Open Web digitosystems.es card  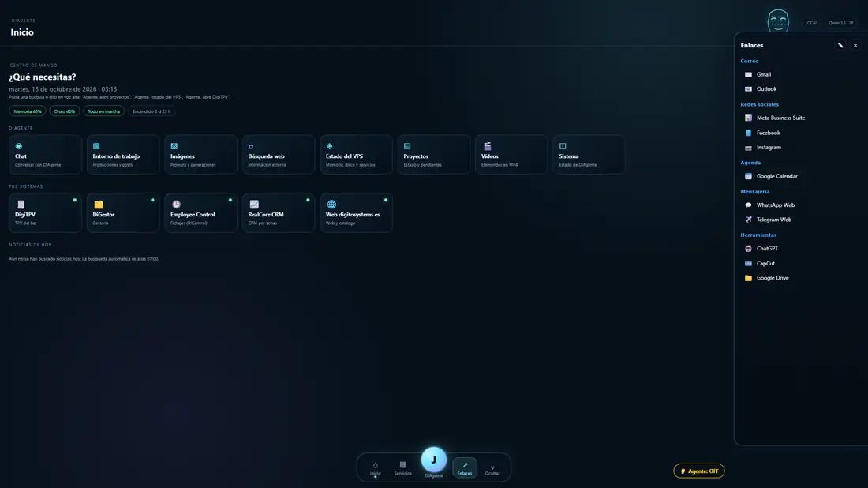(356, 212)
